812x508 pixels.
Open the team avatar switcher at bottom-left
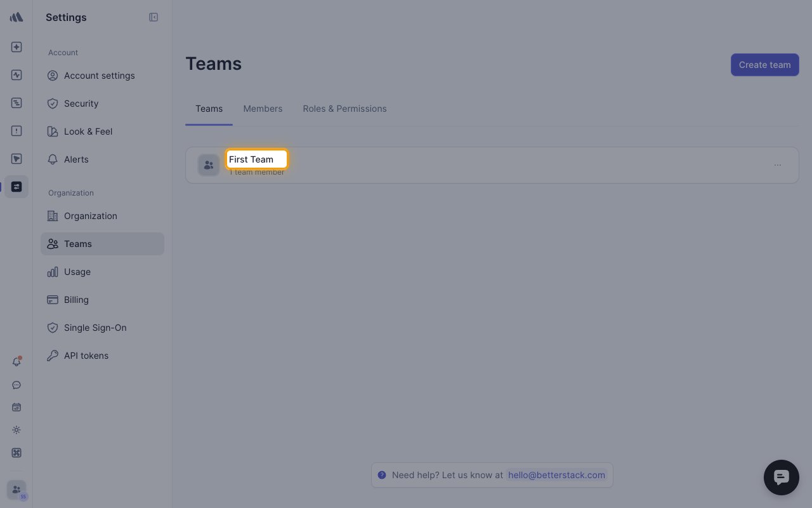tap(17, 490)
